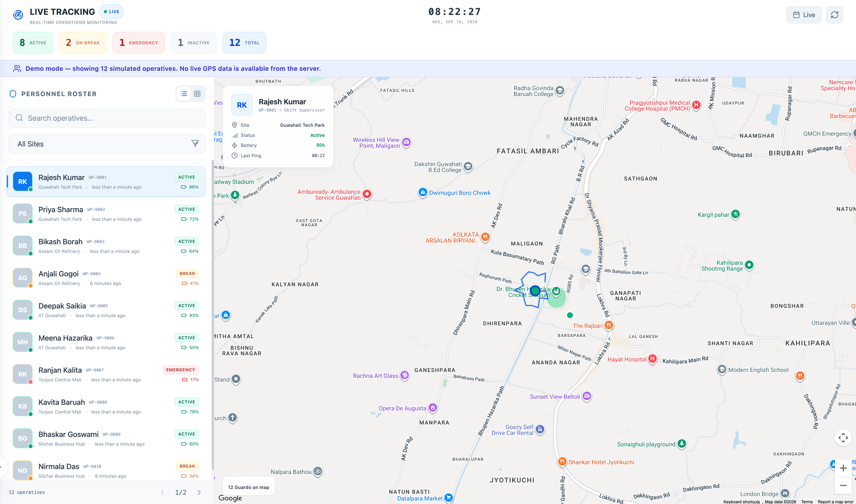Click Rajesh Kumar's blue map marker
The width and height of the screenshot is (856, 504).
click(535, 291)
